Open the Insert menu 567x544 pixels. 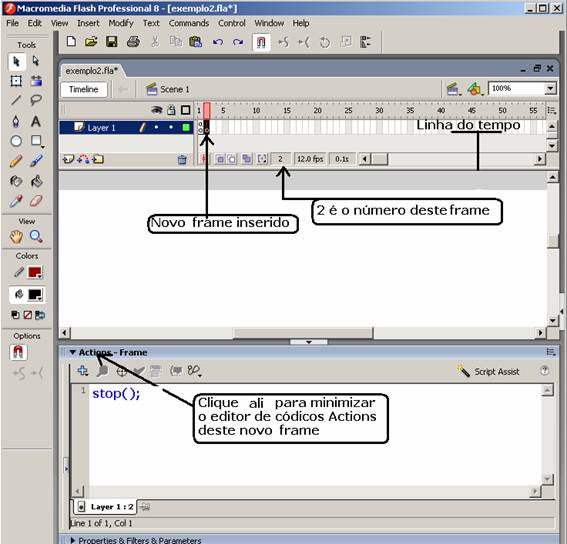click(x=88, y=23)
